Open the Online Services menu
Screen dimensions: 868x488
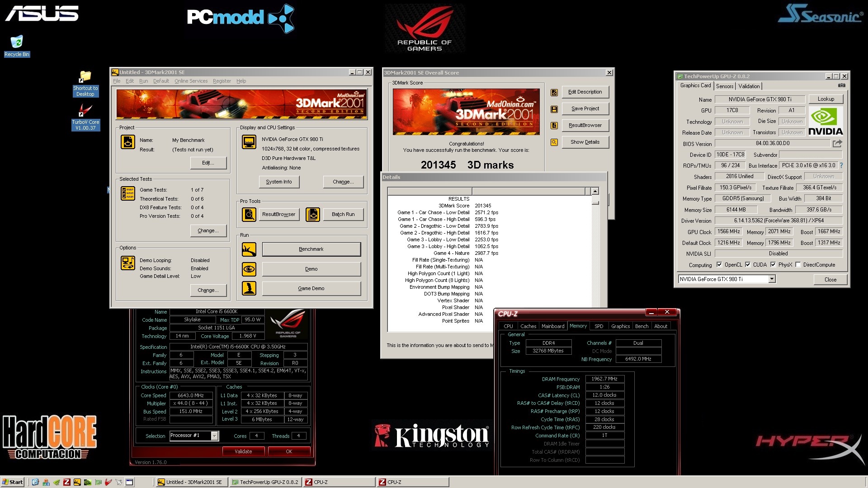(x=191, y=81)
